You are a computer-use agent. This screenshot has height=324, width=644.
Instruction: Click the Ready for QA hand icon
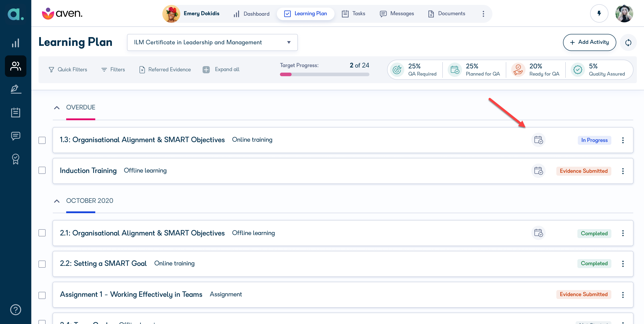[518, 70]
